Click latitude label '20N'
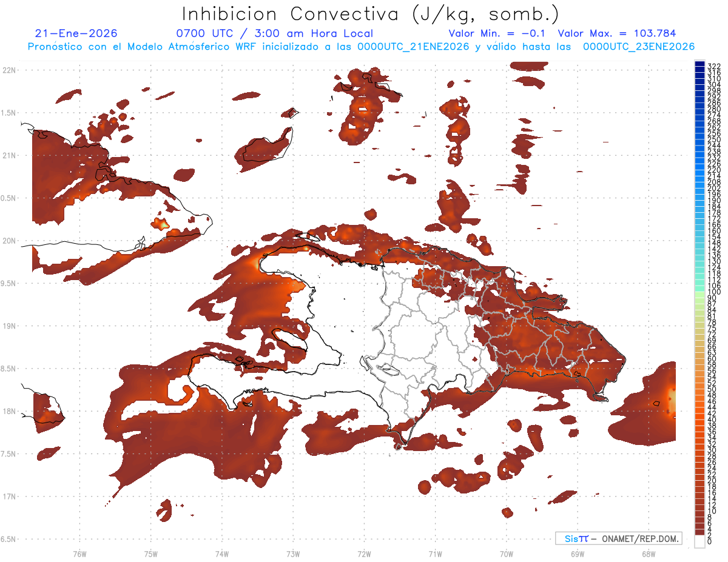 [8, 241]
